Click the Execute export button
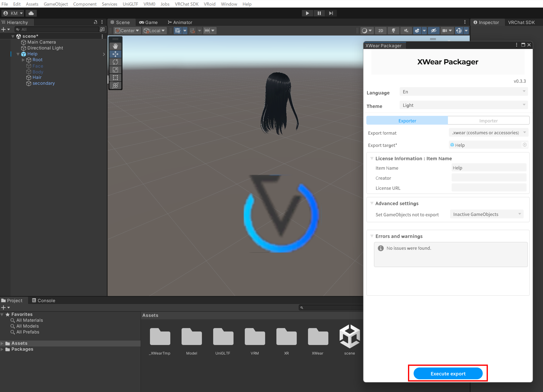Screen dimensions: 543x392 [x=448, y=373]
